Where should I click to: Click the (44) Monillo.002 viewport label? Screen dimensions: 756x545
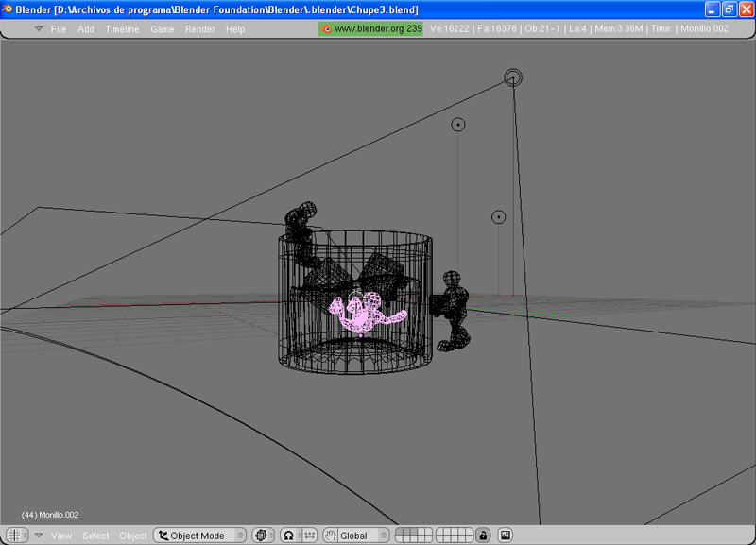[50, 515]
